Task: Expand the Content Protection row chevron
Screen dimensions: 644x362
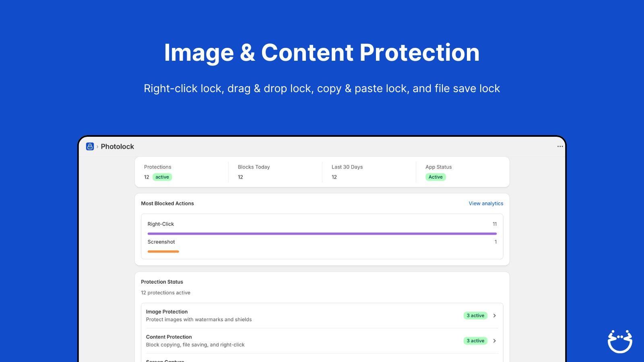Action: pos(494,341)
